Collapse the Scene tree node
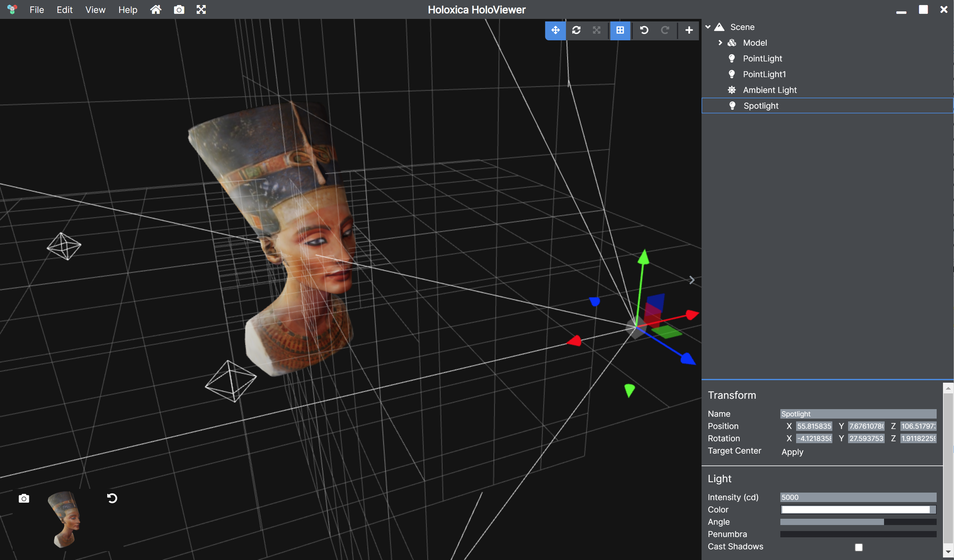Viewport: 954px width, 560px height. (x=708, y=27)
